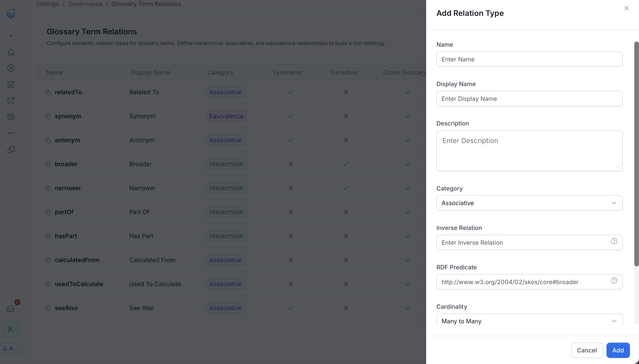Open the Explore compass icon
The image size is (639, 364).
pos(11,68)
